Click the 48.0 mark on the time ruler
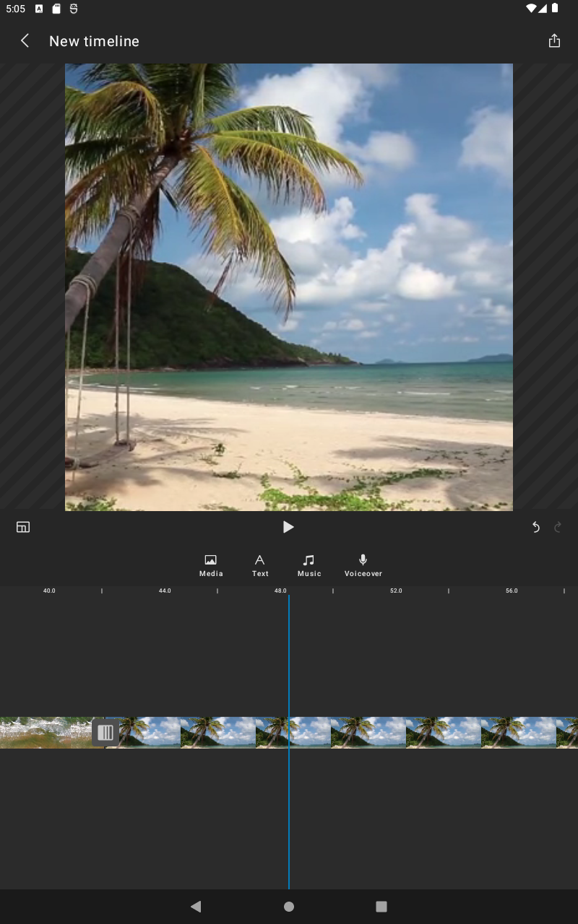The width and height of the screenshot is (578, 924). coord(280,590)
